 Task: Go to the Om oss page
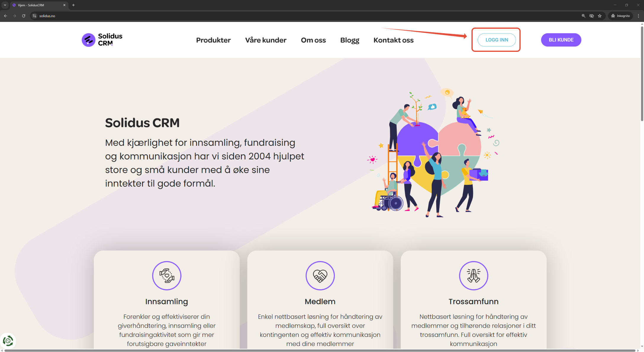[x=313, y=40]
